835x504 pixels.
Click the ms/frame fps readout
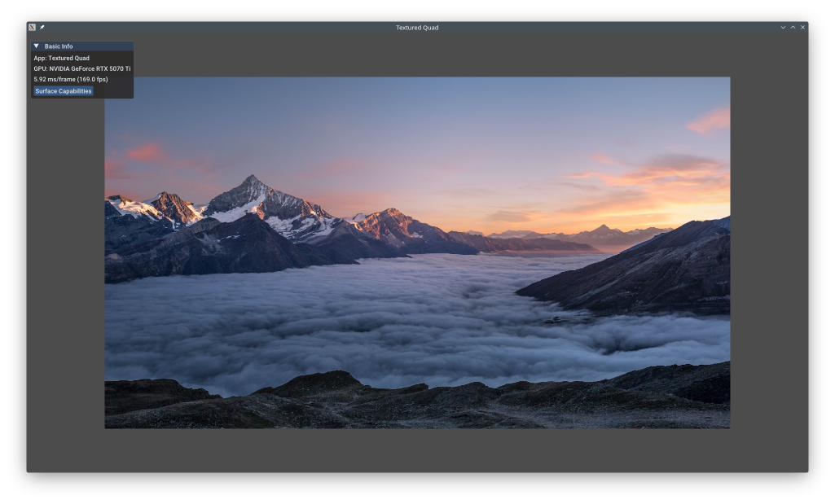71,79
